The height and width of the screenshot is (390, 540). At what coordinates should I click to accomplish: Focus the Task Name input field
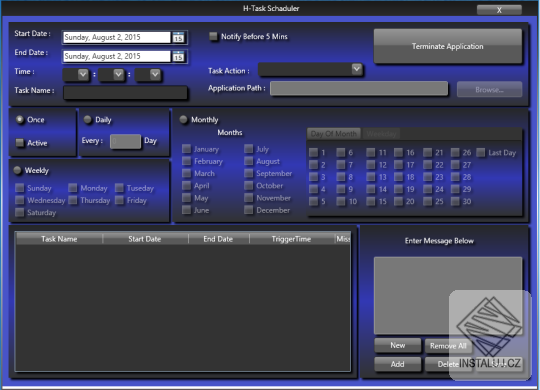tap(125, 93)
